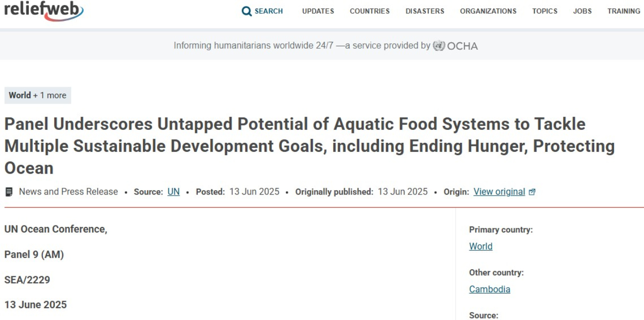Image resolution: width=644 pixels, height=320 pixels.
Task: Open the Training section
Action: [x=624, y=11]
